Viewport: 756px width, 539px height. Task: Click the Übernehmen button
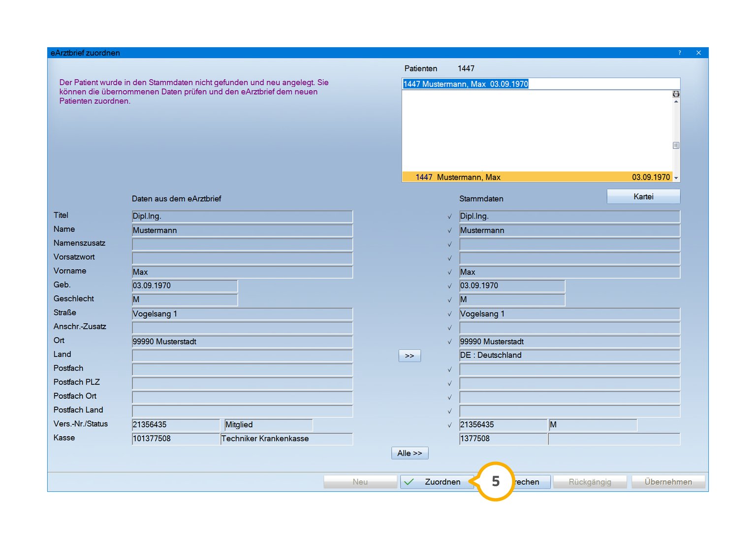[x=668, y=482]
